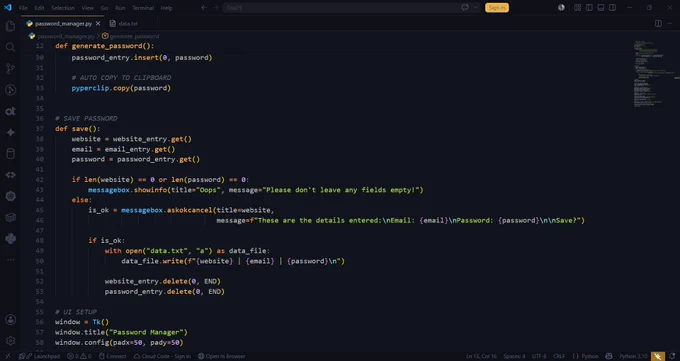Click the Copilot icon in the status bar
The height and width of the screenshot is (361, 680).
click(609, 356)
